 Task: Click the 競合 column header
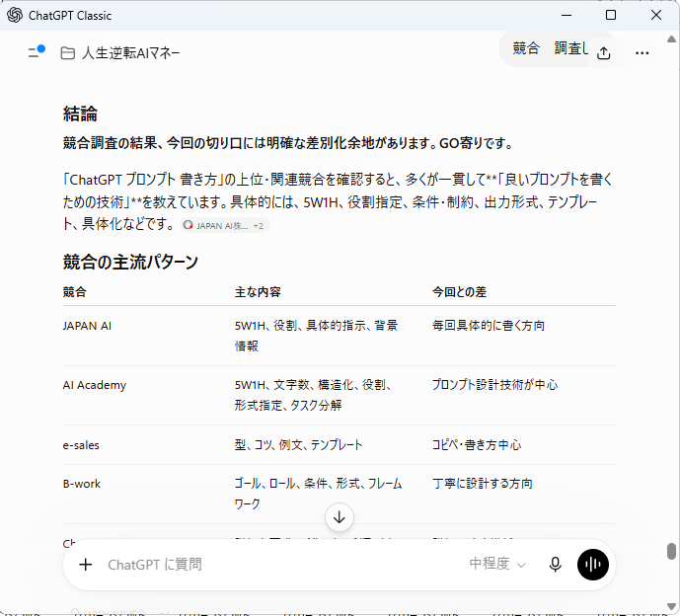coord(75,292)
